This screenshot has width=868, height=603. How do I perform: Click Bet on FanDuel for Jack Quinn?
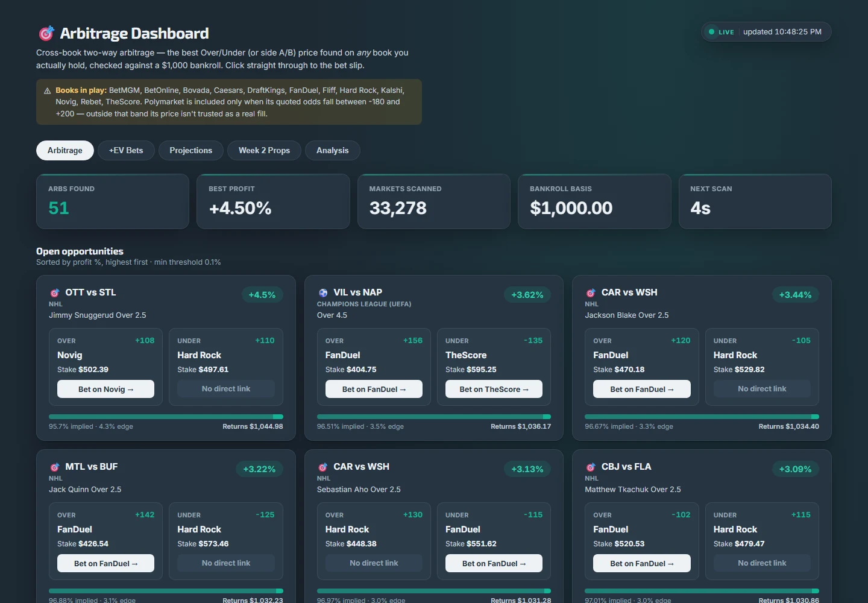[x=105, y=563]
